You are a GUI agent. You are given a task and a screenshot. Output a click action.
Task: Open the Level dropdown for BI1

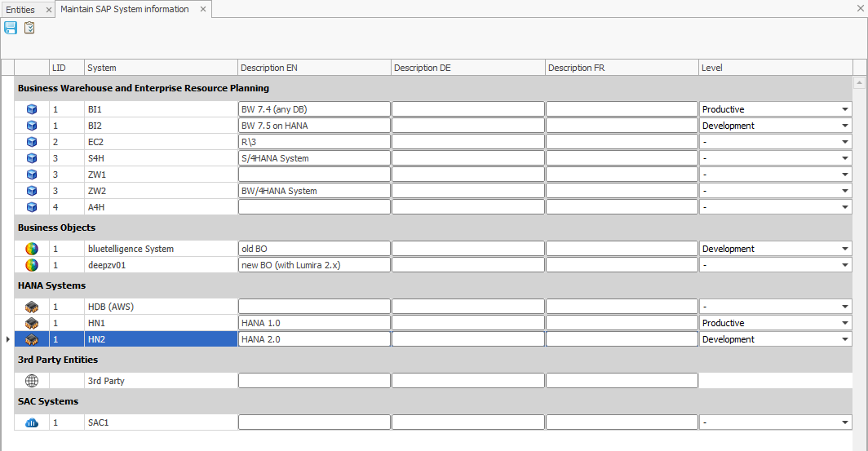844,109
